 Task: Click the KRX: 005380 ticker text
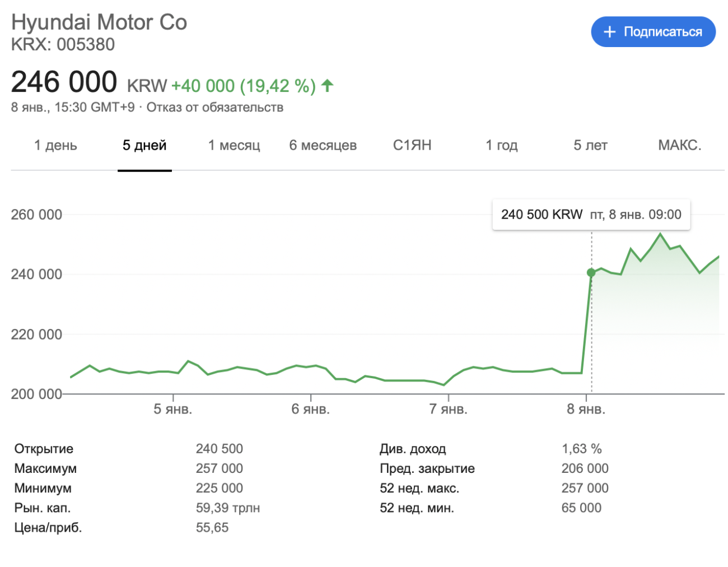click(63, 44)
